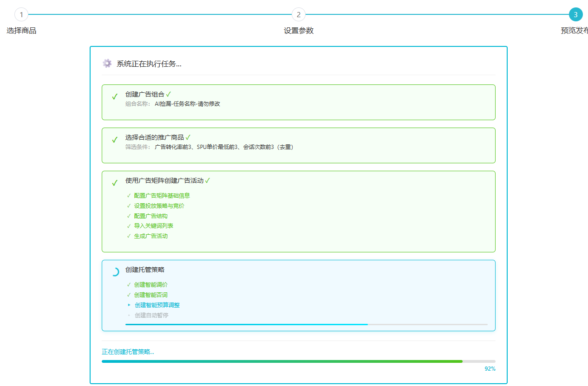The height and width of the screenshot is (386, 588).
Task: Click the arrow marker beside 创建智能预算调整
Action: coord(129,305)
